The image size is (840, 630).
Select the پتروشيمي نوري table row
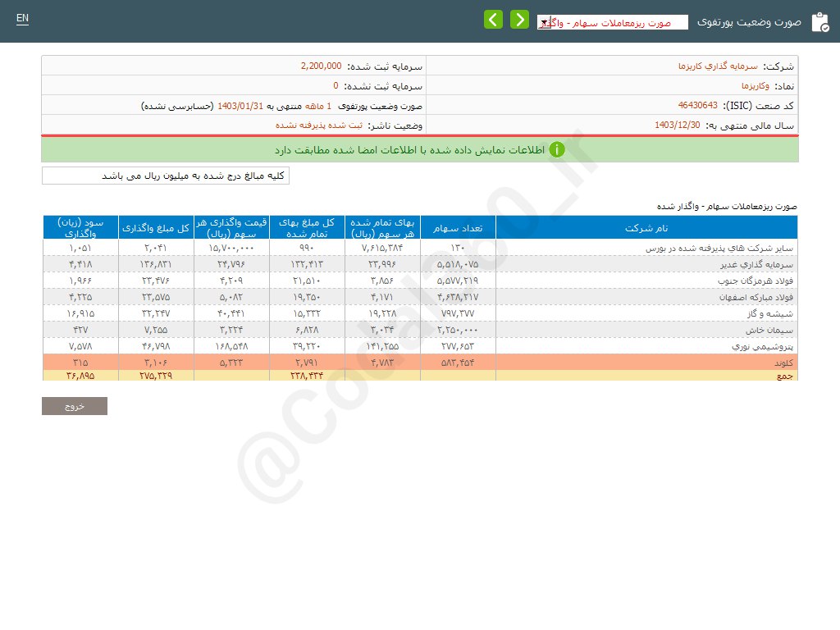pos(646,347)
